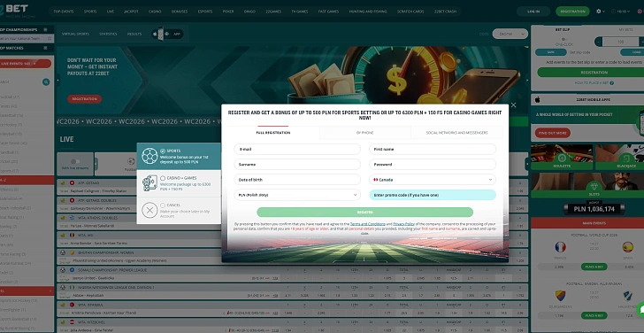
Task: Click the Android icon in the App button
Action: (x=166, y=35)
